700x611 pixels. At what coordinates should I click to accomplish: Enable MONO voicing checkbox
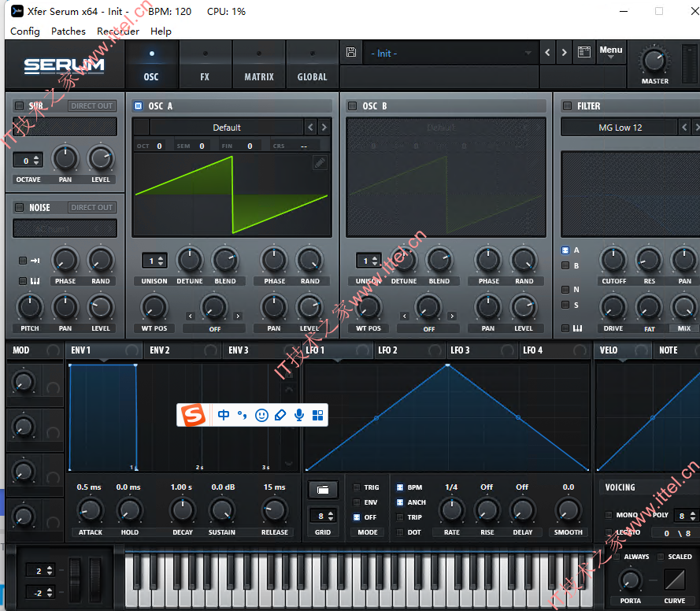click(609, 515)
